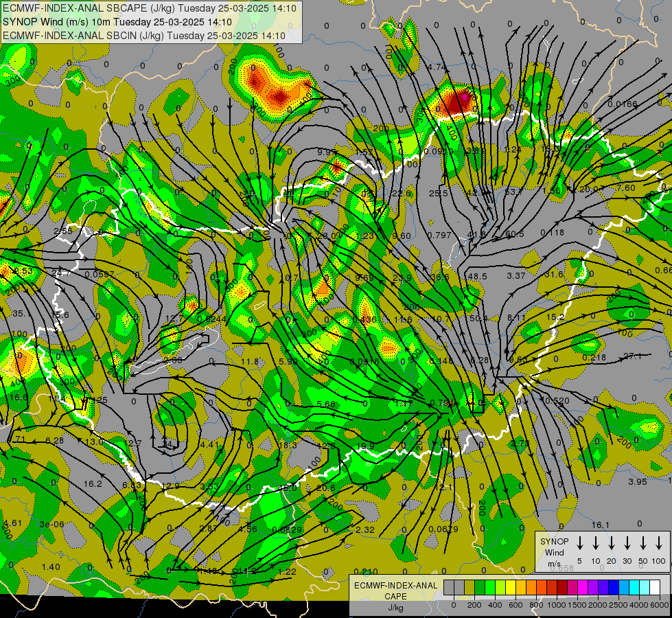Pick the bright magenta CAPE legend swatch

coord(583,588)
